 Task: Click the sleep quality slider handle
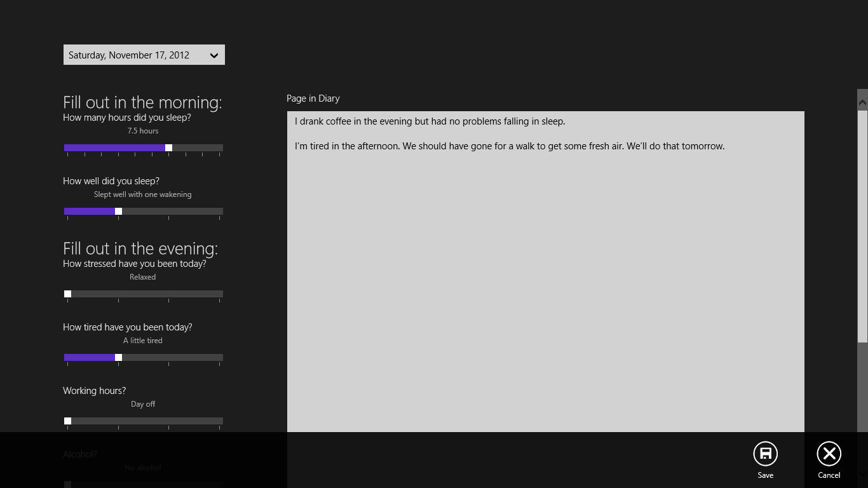[118, 211]
